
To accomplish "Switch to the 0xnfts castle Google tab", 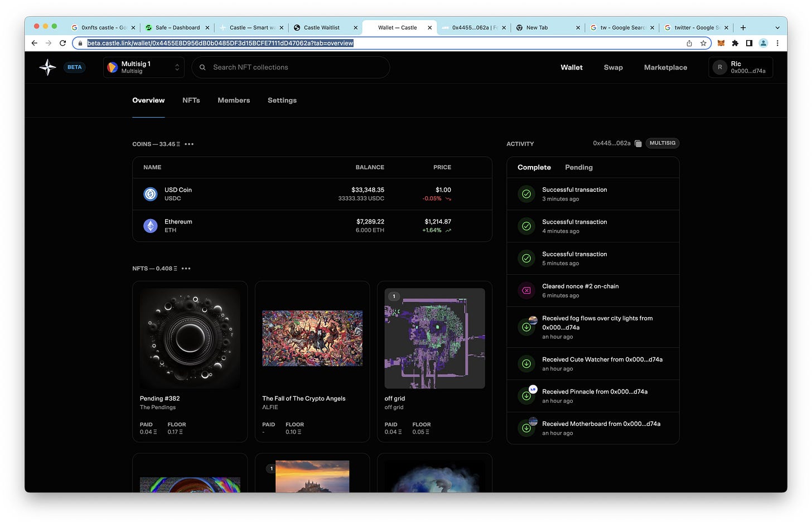I will [x=104, y=27].
